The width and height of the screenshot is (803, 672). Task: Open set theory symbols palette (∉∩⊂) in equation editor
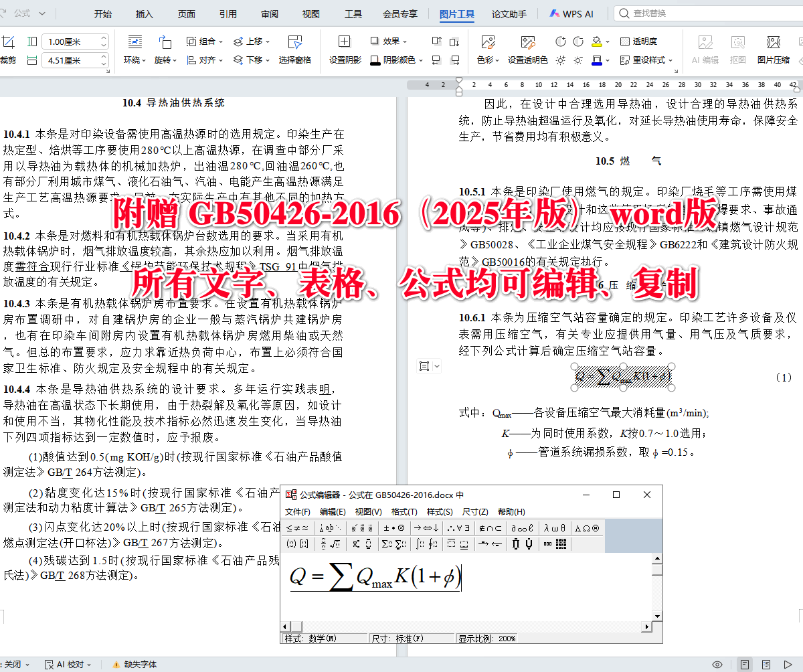[491, 528]
